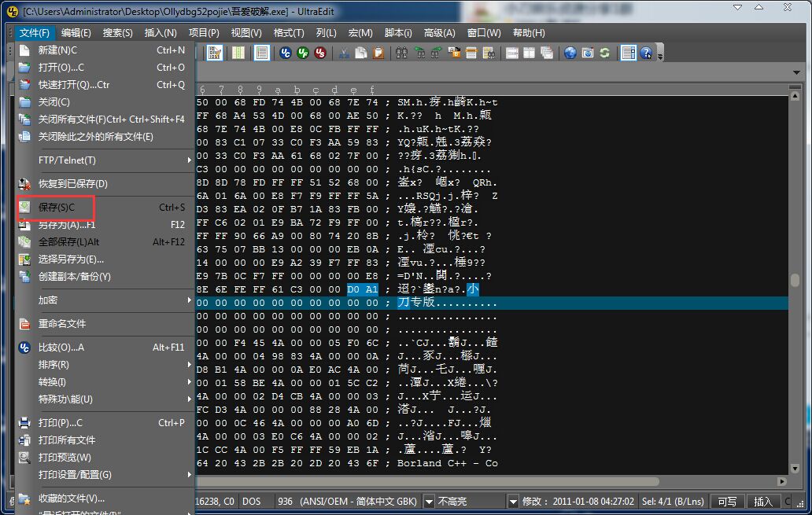The width and height of the screenshot is (812, 515).
Task: Expand the FTP/Telnet(T) submenu
Action: pyautogui.click(x=104, y=160)
